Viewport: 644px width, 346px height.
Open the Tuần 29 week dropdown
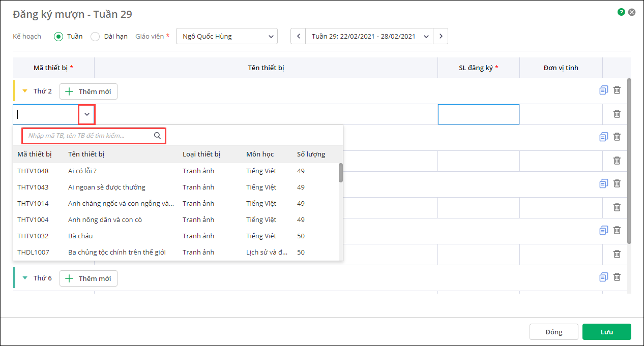369,36
